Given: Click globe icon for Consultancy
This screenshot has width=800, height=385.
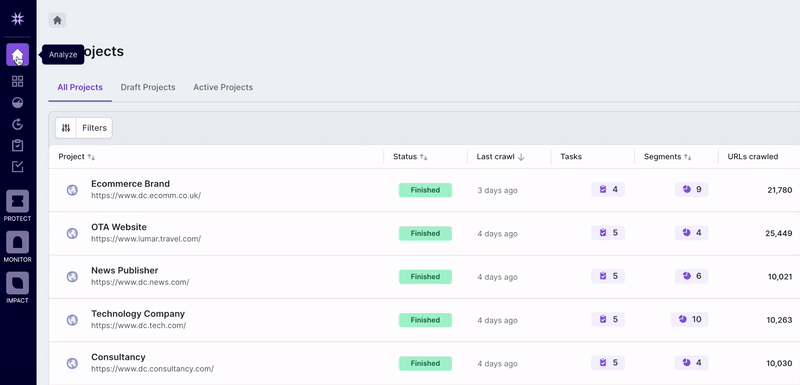Looking at the screenshot, I should click(72, 364).
